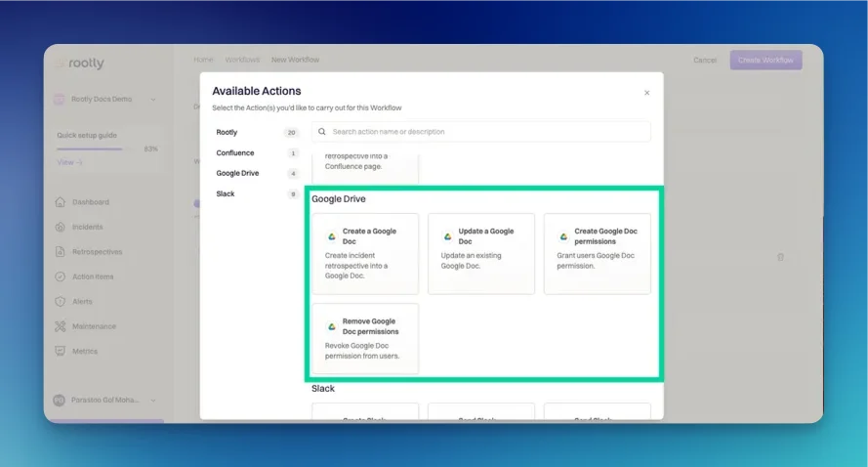Viewport: 868px width, 467px height.
Task: Open Retrospectives in the sidebar
Action: point(97,252)
